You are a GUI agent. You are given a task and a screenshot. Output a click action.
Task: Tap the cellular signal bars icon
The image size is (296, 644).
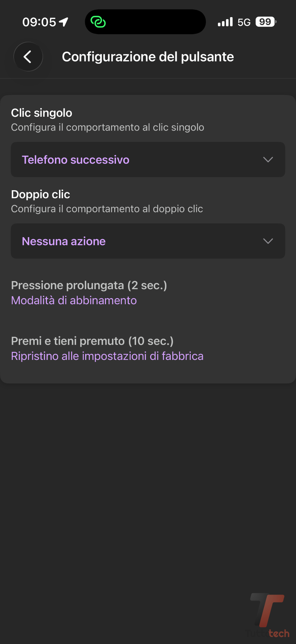[x=225, y=22]
